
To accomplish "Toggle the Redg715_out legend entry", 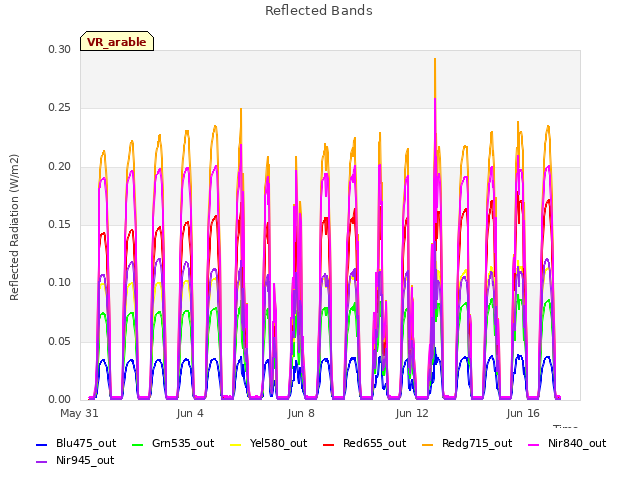I will tap(467, 444).
